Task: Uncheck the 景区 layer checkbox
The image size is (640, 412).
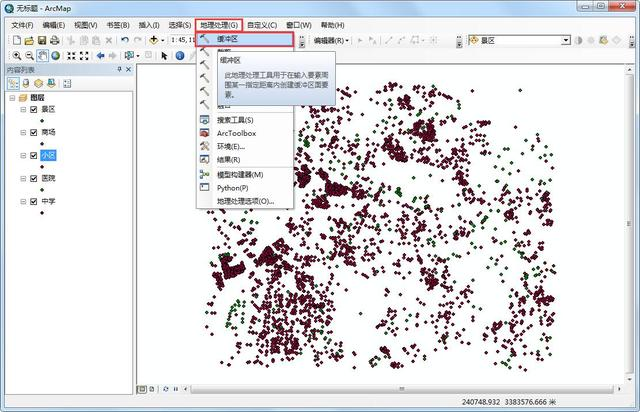Action: (x=34, y=109)
